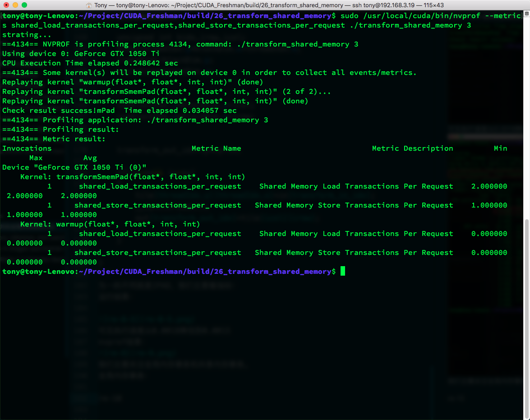
Task: Click the "strating..." output line
Action: [27, 35]
